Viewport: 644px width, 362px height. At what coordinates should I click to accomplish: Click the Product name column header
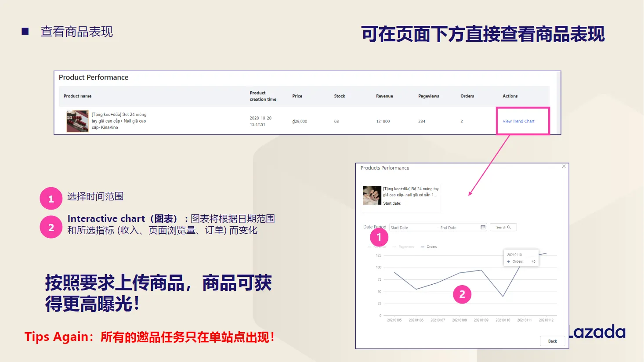pyautogui.click(x=77, y=96)
